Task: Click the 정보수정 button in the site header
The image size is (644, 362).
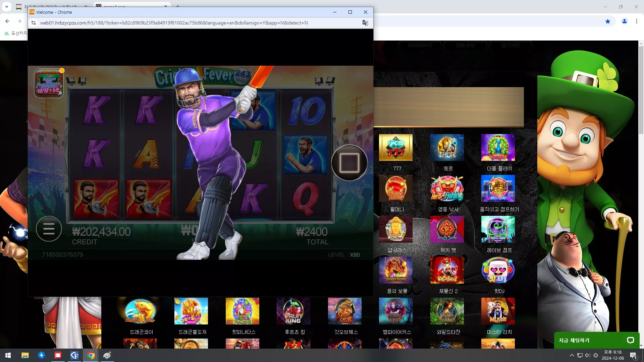Action: click(465, 45)
